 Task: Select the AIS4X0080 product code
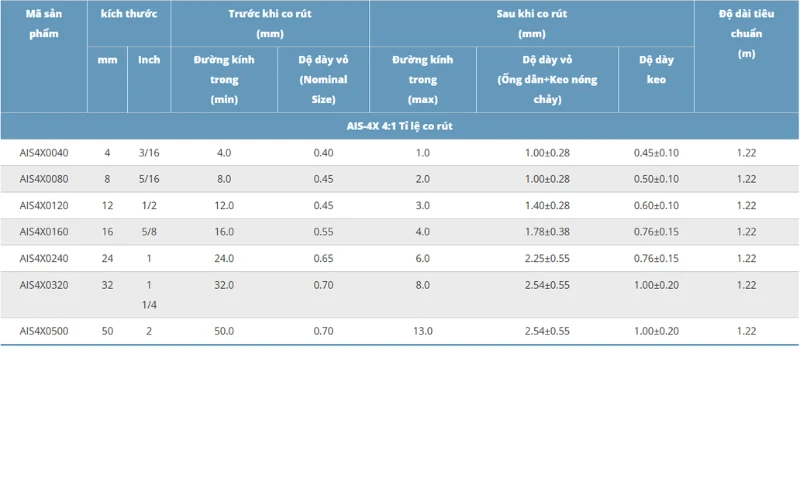[x=44, y=179]
